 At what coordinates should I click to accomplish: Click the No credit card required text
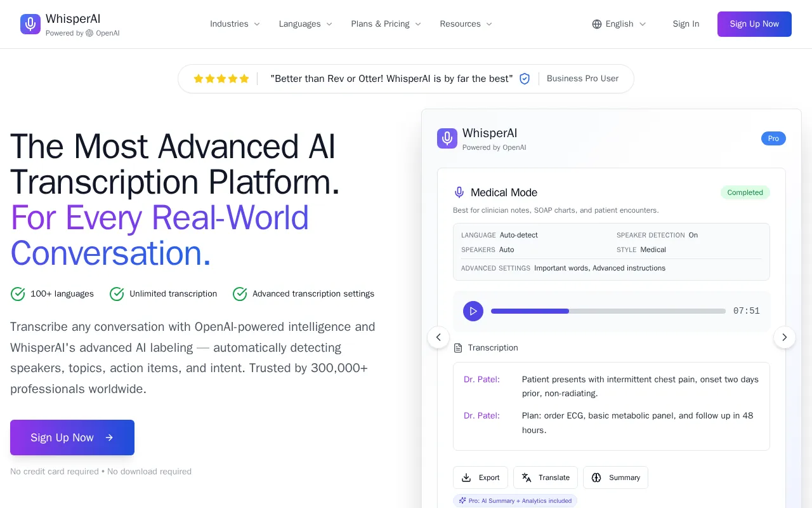[x=55, y=472]
